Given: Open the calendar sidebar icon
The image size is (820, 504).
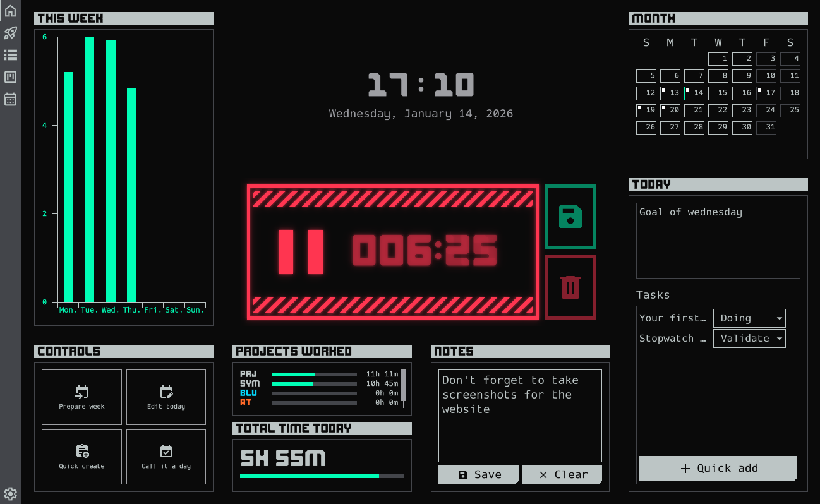Looking at the screenshot, I should (x=10, y=99).
